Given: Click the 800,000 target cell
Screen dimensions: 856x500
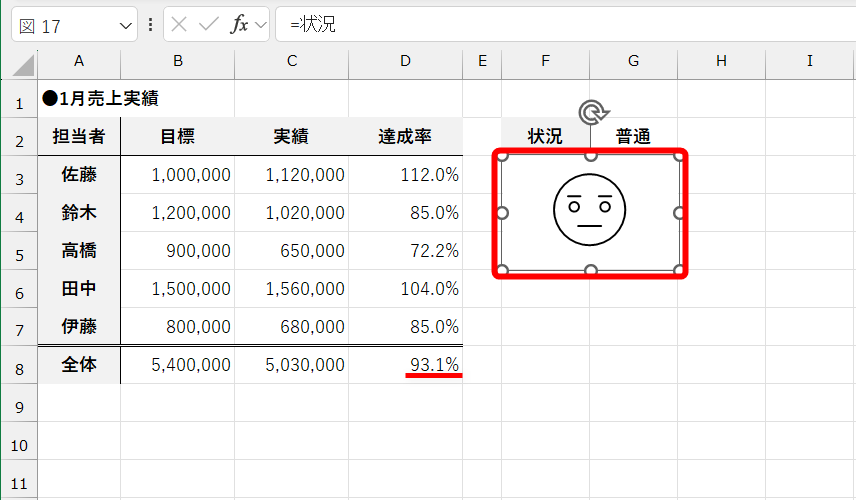Looking at the screenshot, I should (x=177, y=326).
